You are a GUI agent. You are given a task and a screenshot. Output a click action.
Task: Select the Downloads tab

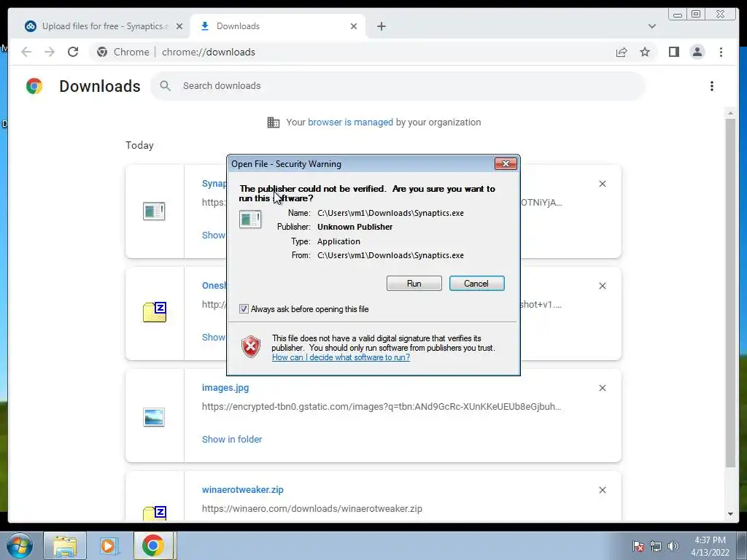276,26
